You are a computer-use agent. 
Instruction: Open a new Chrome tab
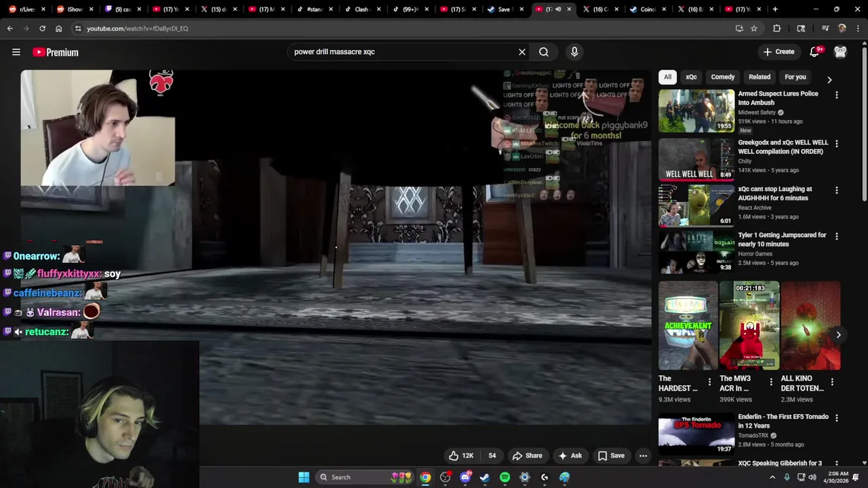pos(775,9)
